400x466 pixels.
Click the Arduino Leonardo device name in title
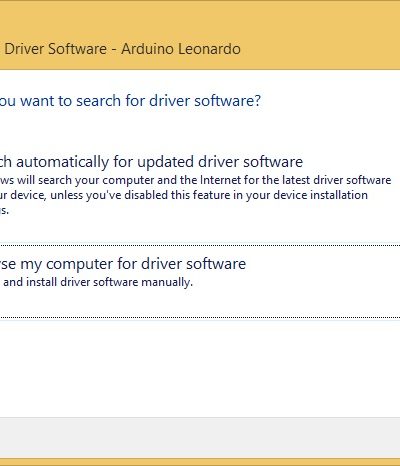(x=181, y=49)
